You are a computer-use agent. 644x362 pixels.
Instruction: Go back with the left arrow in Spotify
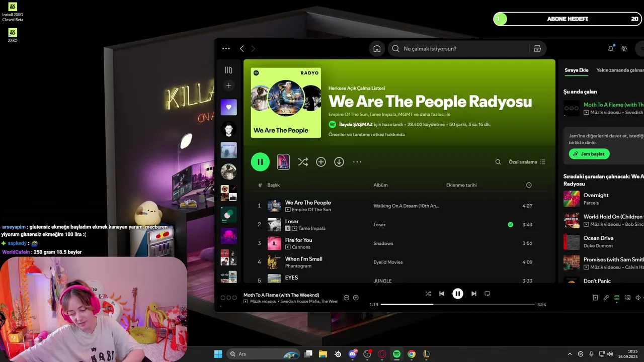click(x=242, y=49)
